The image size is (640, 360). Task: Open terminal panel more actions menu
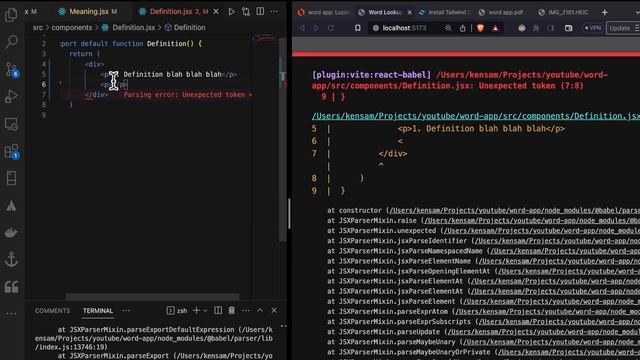pyautogui.click(x=246, y=311)
